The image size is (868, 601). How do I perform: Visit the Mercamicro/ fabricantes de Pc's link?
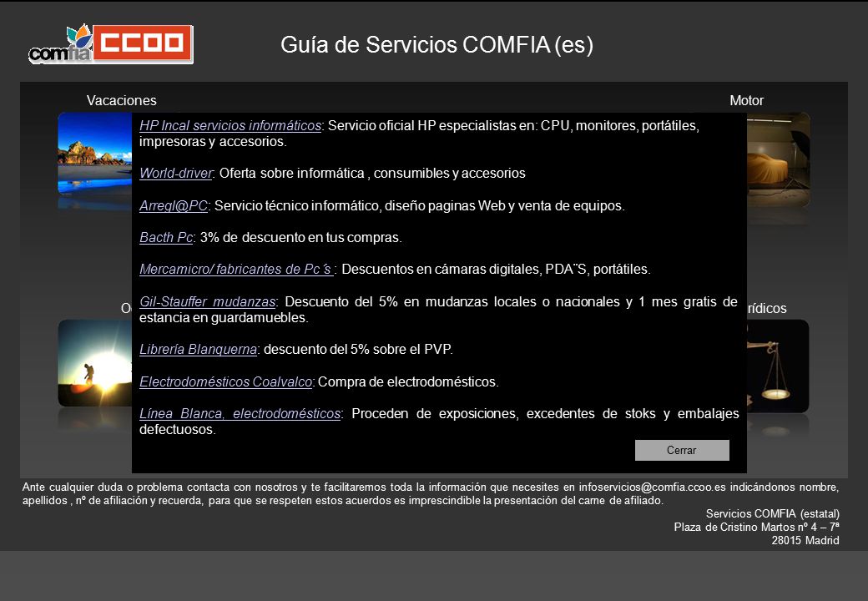click(236, 269)
